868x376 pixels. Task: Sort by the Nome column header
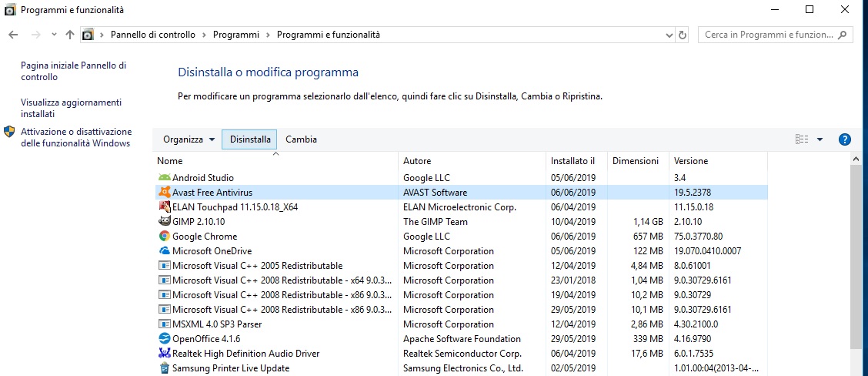click(275, 161)
